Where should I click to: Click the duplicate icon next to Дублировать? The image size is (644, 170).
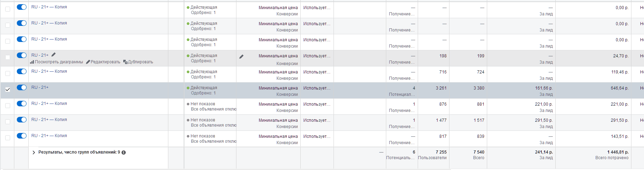[x=125, y=62]
